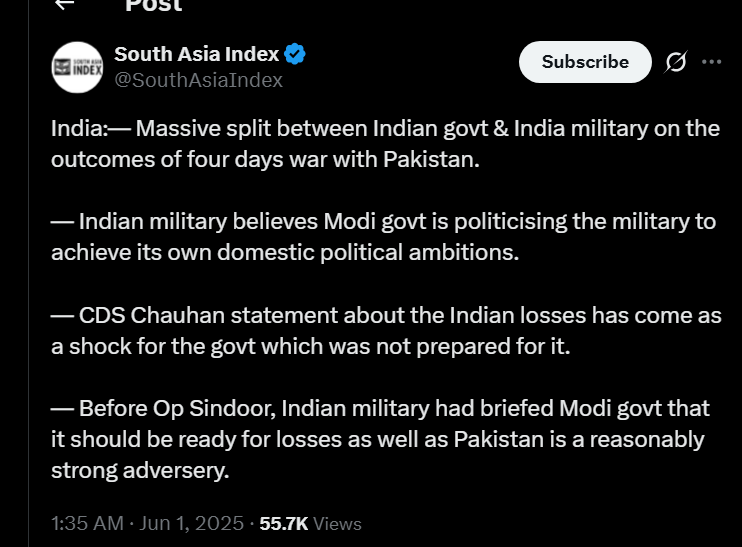The height and width of the screenshot is (547, 742).
Task: Open Grok explain-post icon
Action: pos(676,62)
